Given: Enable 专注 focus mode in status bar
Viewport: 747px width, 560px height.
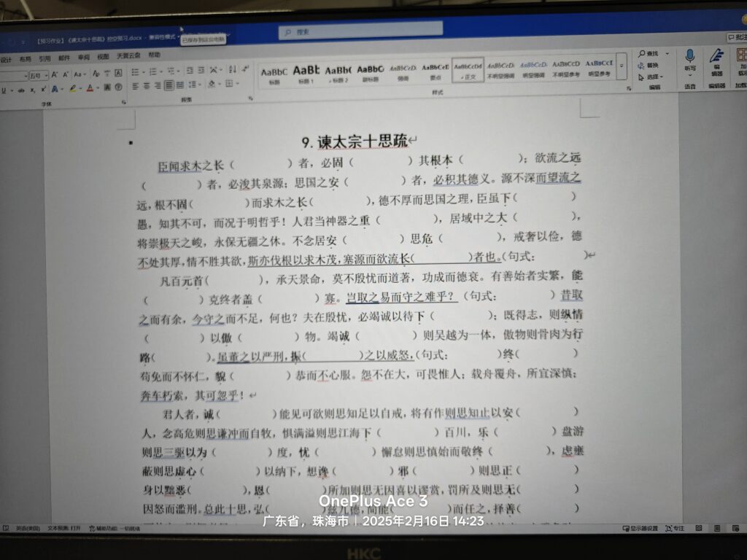Looking at the screenshot, I should tap(675, 528).
